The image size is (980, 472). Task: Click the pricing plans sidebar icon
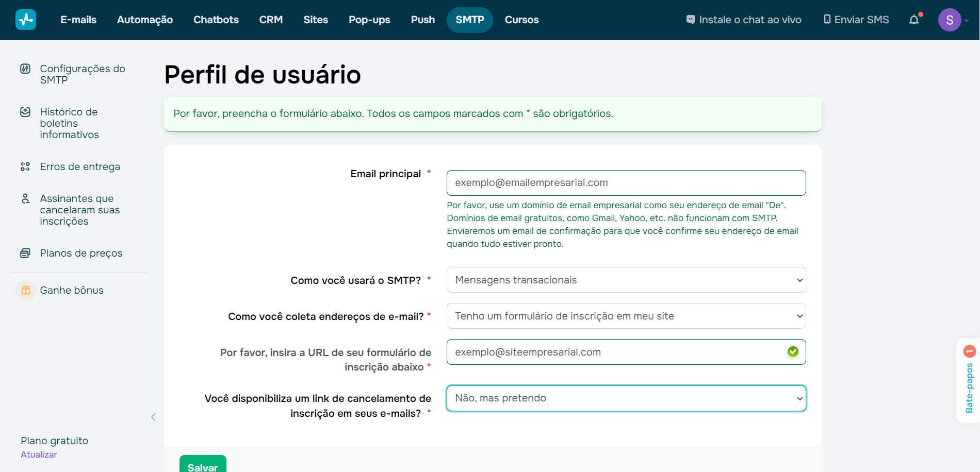(x=25, y=253)
